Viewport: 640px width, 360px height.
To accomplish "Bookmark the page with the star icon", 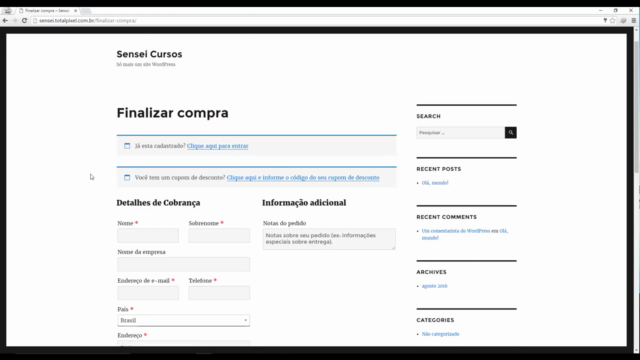I will 613,20.
